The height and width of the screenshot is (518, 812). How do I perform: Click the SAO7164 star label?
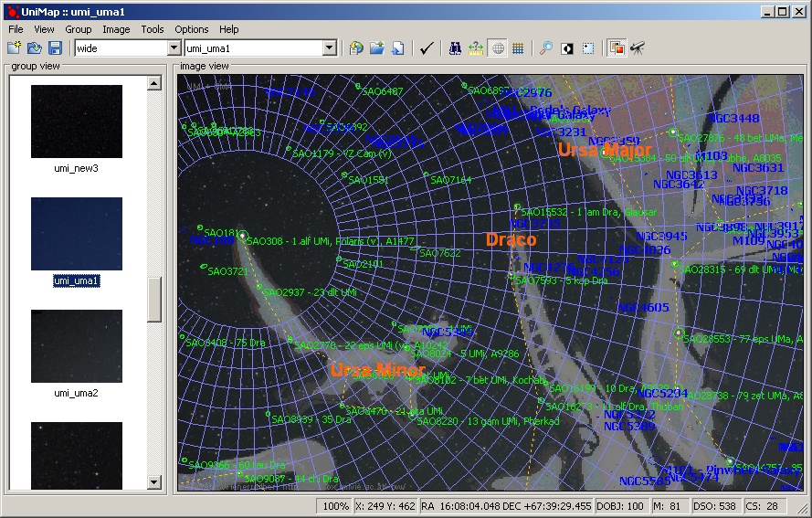pyautogui.click(x=451, y=180)
